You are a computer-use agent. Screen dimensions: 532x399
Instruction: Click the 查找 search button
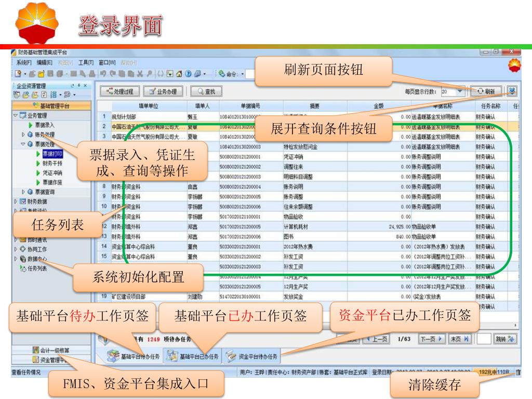tap(206, 91)
